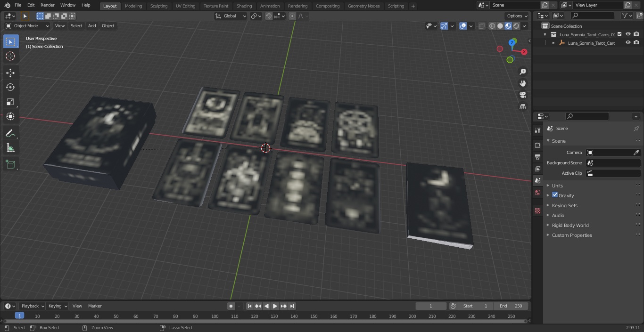Open the Texture properties tab
Screen dimensions: 644x332
tap(537, 211)
